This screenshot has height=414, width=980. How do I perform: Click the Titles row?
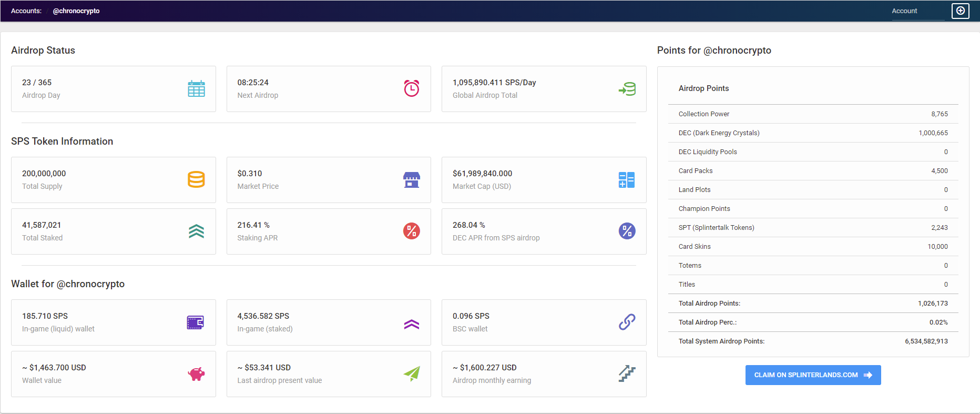813,285
